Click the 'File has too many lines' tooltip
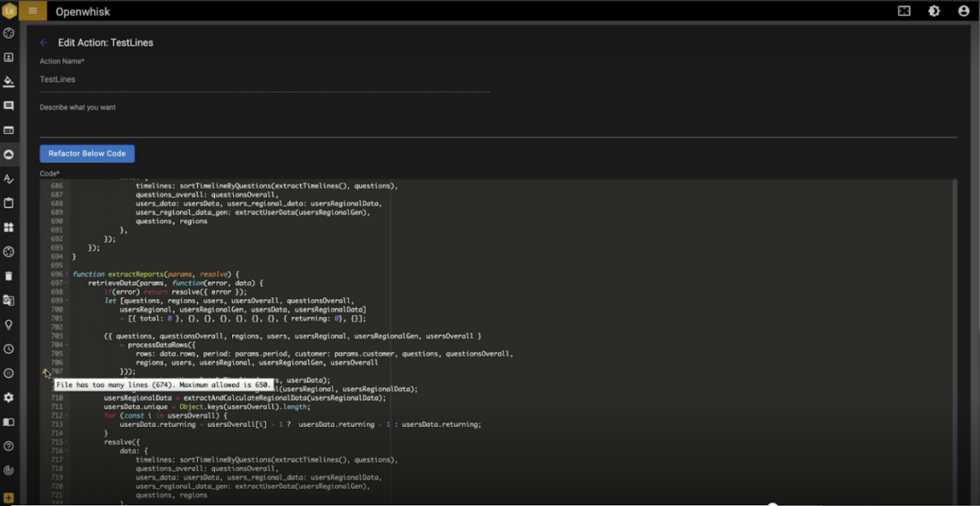Viewport: 980px width, 506px height. point(163,385)
